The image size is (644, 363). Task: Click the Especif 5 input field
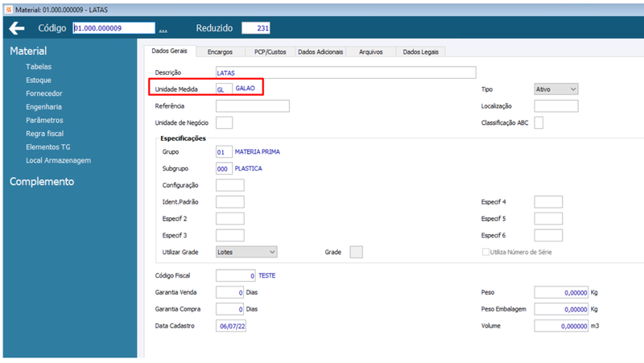548,218
